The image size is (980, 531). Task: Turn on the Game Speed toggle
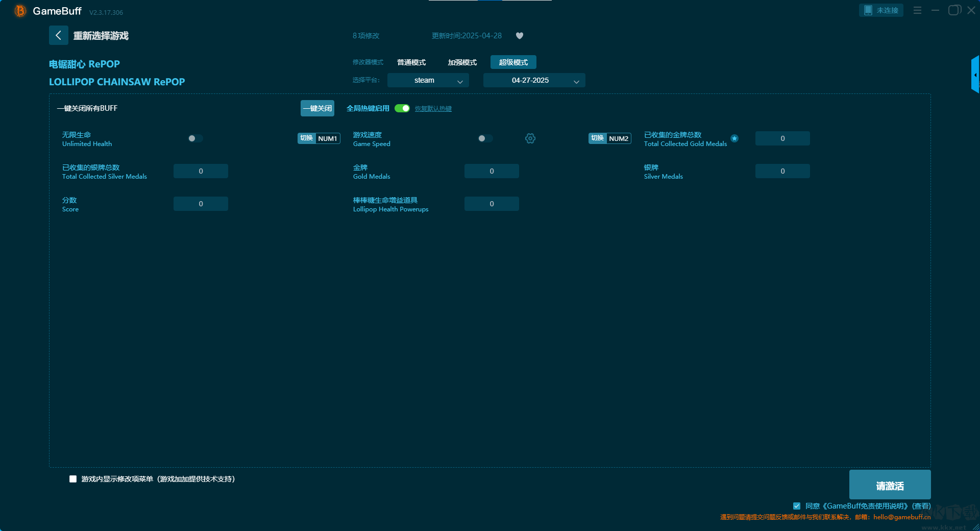485,138
